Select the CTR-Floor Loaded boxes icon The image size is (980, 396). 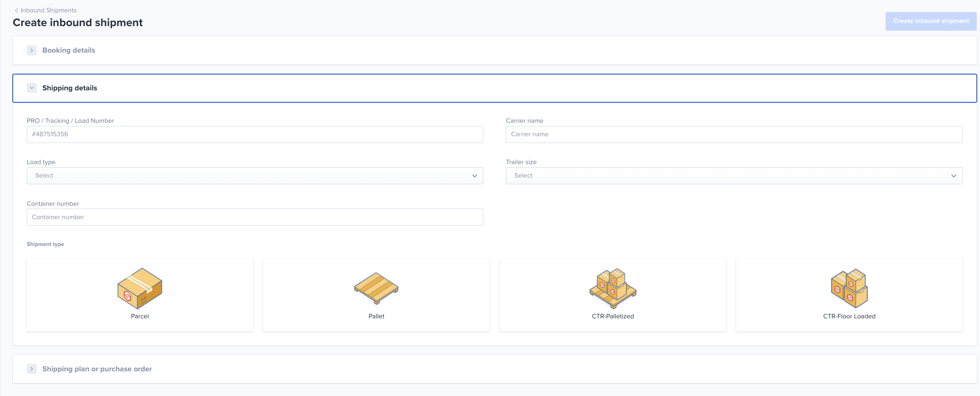[849, 288]
